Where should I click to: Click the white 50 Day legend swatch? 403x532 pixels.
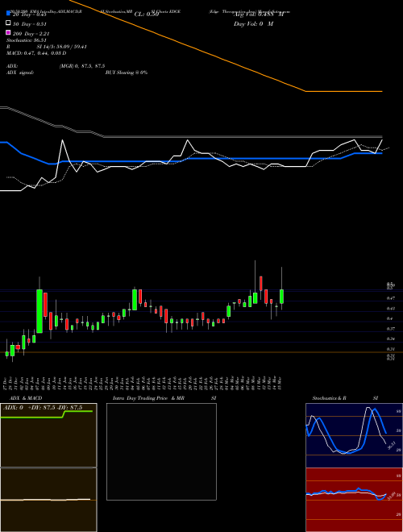[8, 23]
